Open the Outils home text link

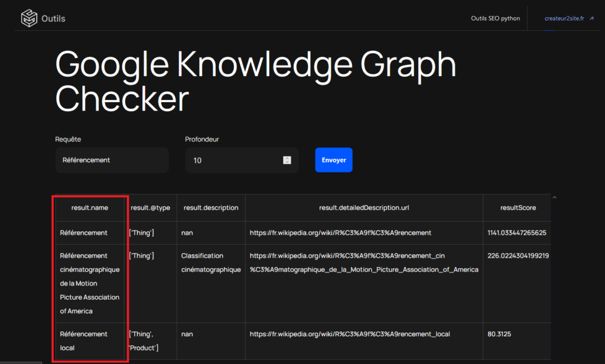click(x=53, y=18)
